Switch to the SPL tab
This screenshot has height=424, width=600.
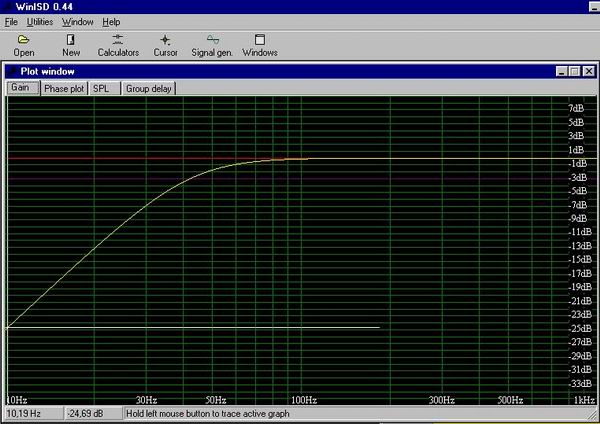click(x=104, y=89)
